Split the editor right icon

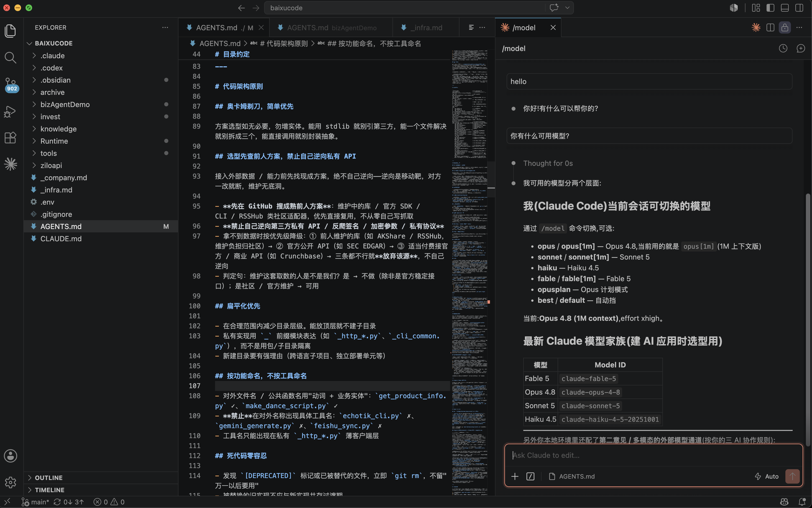(770, 27)
